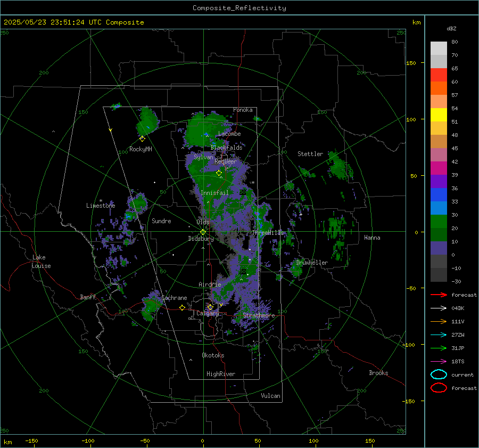Select the yellow diamond marker beside Cochrane
Image resolution: width=479 pixels, height=448 pixels.
click(182, 308)
